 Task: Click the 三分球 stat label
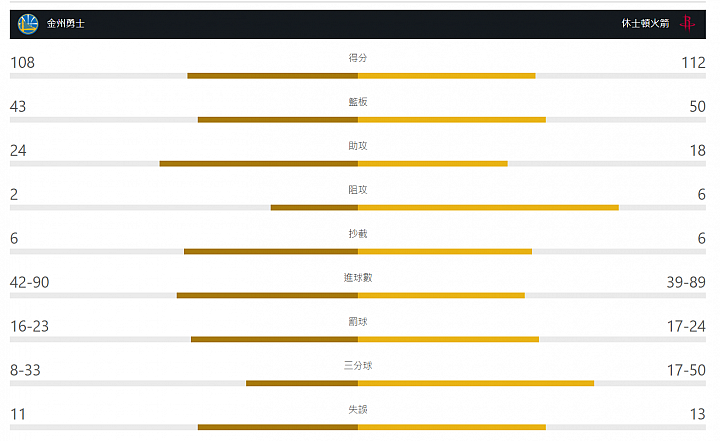[358, 366]
